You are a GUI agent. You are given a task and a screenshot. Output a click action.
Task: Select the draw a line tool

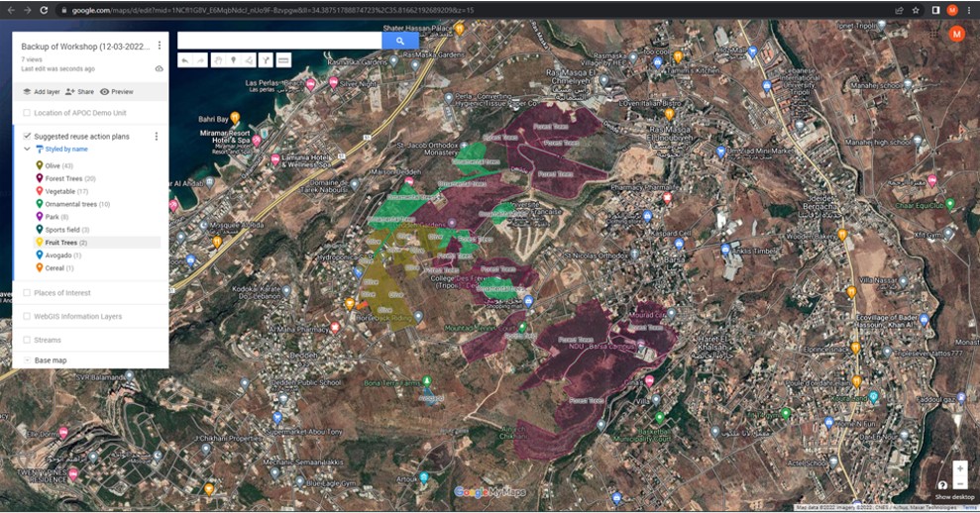point(248,60)
